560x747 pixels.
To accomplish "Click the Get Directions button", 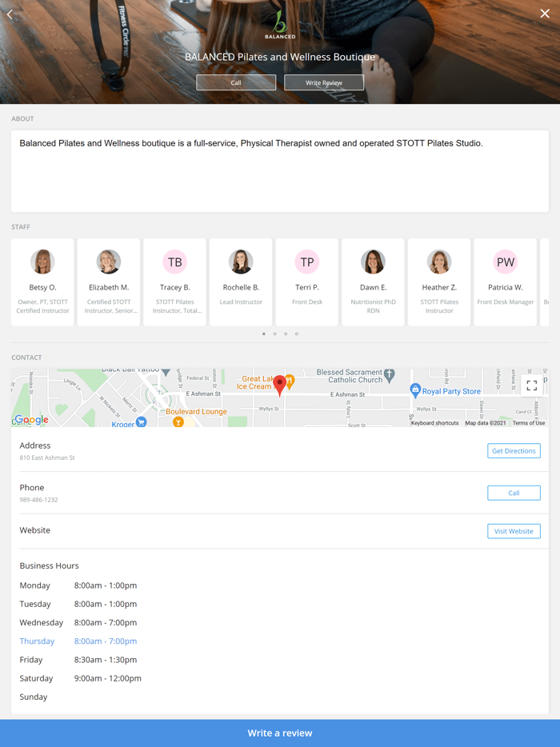I will pyautogui.click(x=514, y=450).
